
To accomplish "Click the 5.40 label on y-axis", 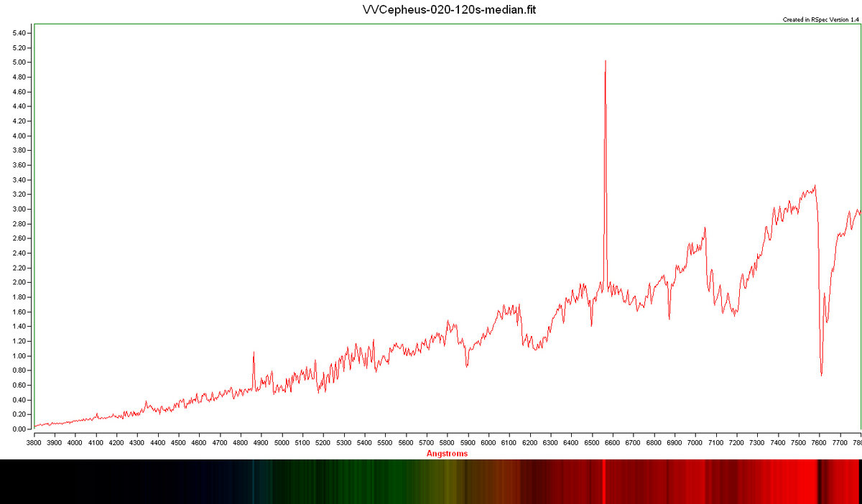I will click(20, 33).
